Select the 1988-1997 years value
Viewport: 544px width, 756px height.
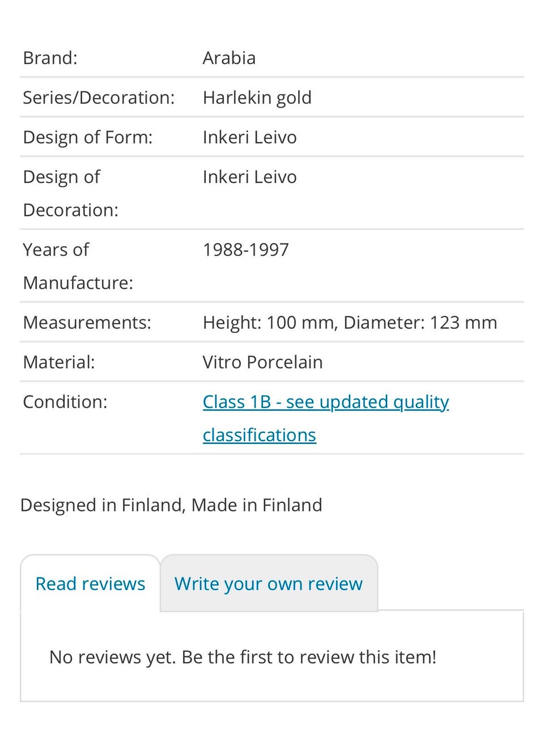246,249
